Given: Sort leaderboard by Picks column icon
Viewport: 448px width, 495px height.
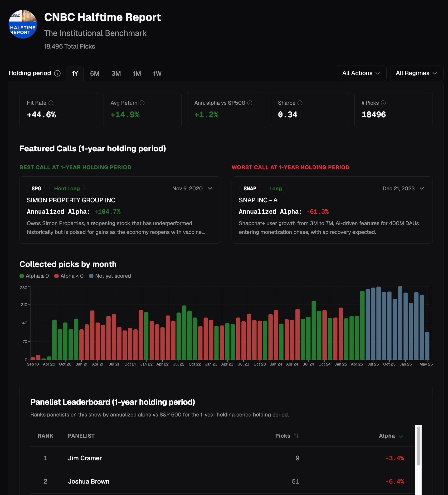Looking at the screenshot, I should point(296,436).
